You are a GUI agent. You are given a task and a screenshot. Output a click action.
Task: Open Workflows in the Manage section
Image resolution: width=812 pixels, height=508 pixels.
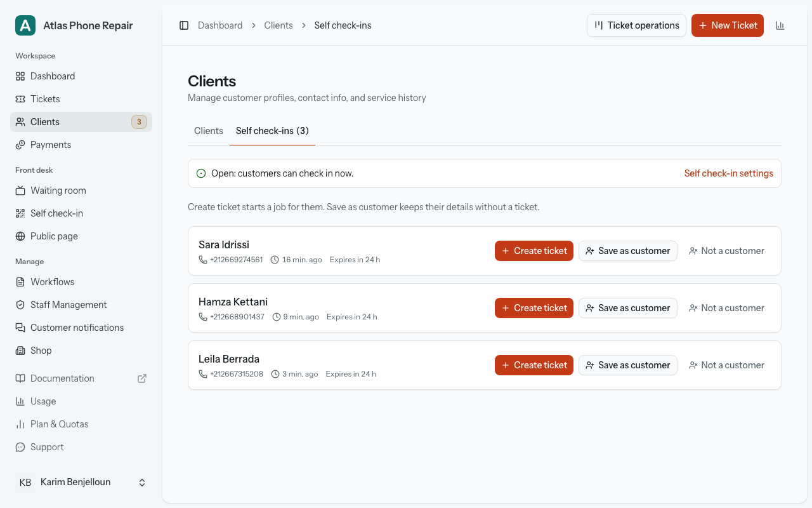click(81, 282)
